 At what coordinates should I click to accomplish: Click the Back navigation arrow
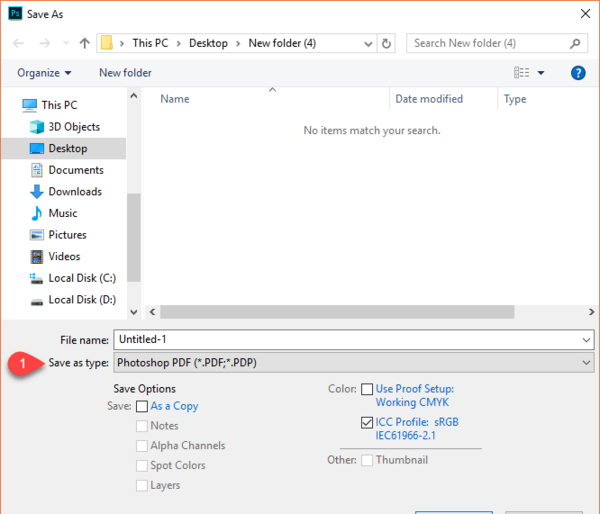(x=18, y=43)
